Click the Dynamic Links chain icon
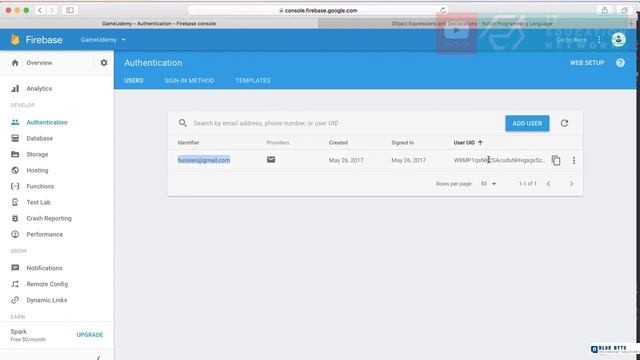640x360 pixels. [15, 300]
